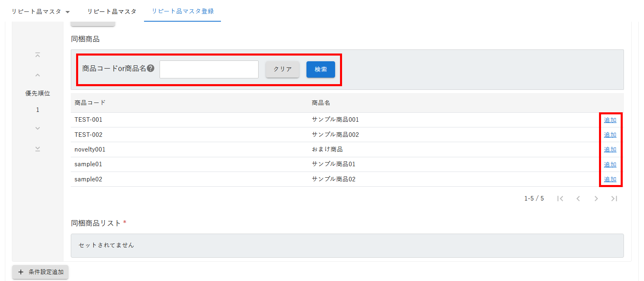Select the リピート品マスタ登録 tab
The image size is (644, 281).
coord(182,11)
